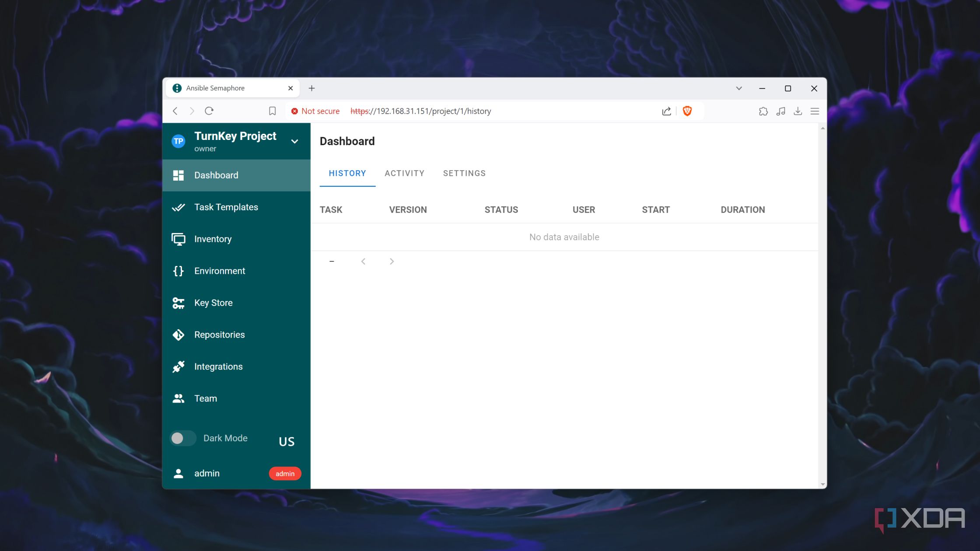Click the admin badge next to username

(285, 473)
